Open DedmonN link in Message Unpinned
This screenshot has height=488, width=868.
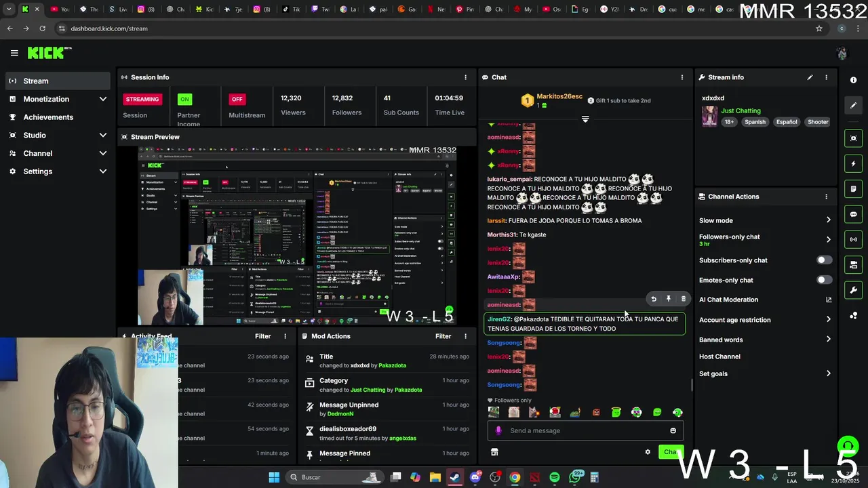coord(340,413)
